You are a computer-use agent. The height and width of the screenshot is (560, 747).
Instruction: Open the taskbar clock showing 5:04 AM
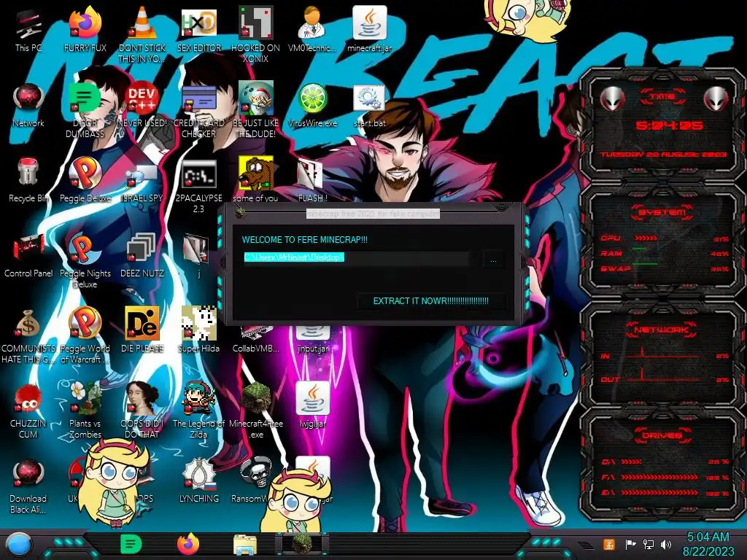coord(708,544)
